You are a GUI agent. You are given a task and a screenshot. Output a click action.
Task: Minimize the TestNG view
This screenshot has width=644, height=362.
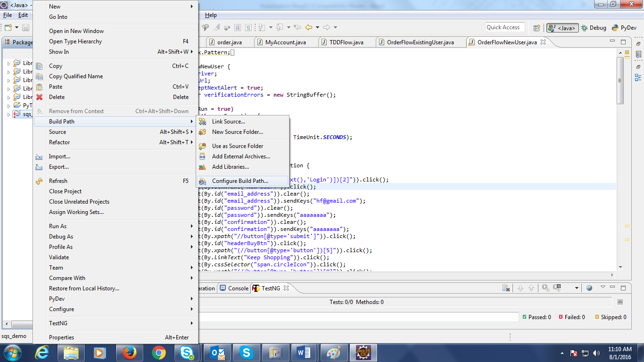(x=612, y=288)
